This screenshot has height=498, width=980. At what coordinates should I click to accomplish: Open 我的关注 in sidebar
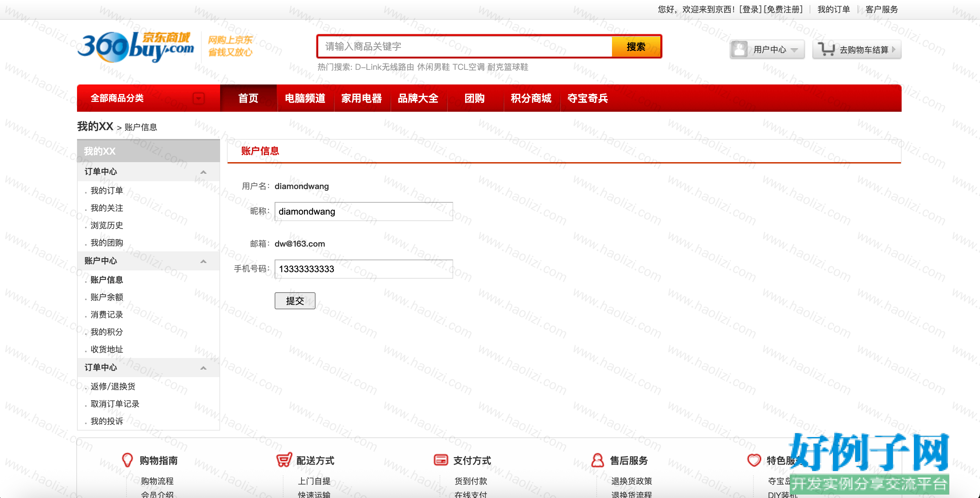107,208
